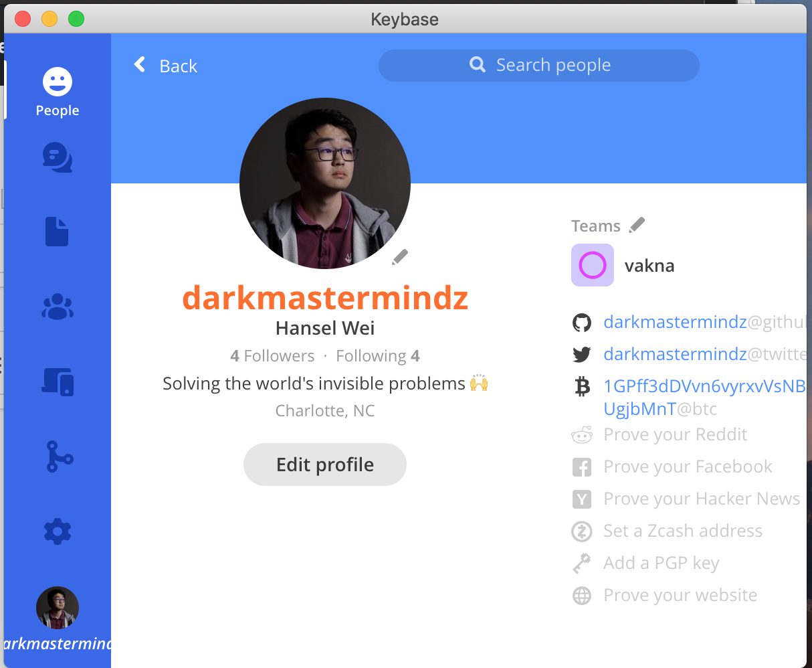Screen dimensions: 812x668
Task: Select Set a Zcash address
Action: pos(683,531)
